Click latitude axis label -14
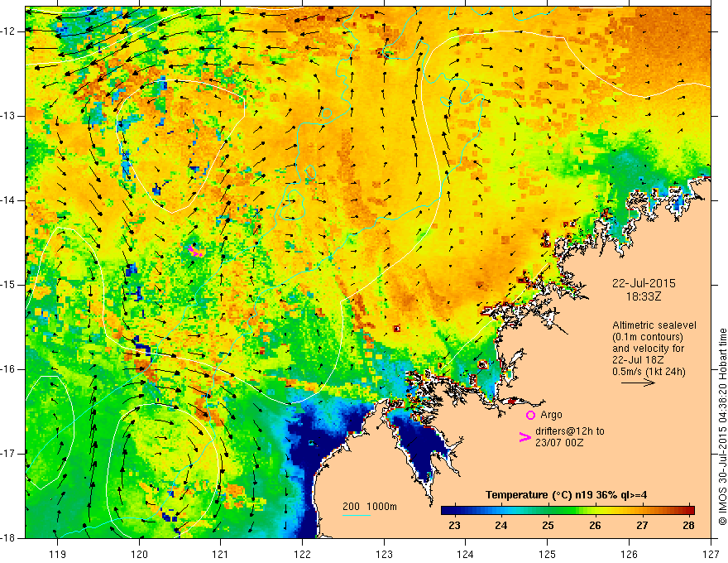Viewport: 728px width, 563px height. click(9, 200)
